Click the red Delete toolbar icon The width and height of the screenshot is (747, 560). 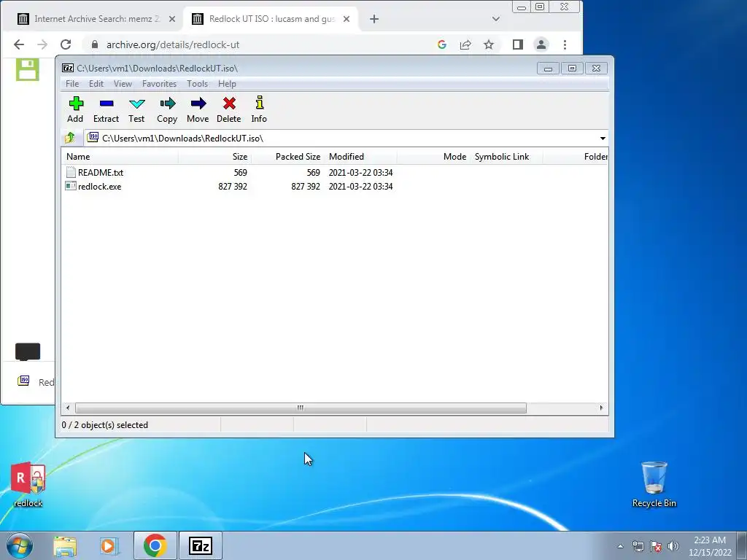(x=228, y=109)
